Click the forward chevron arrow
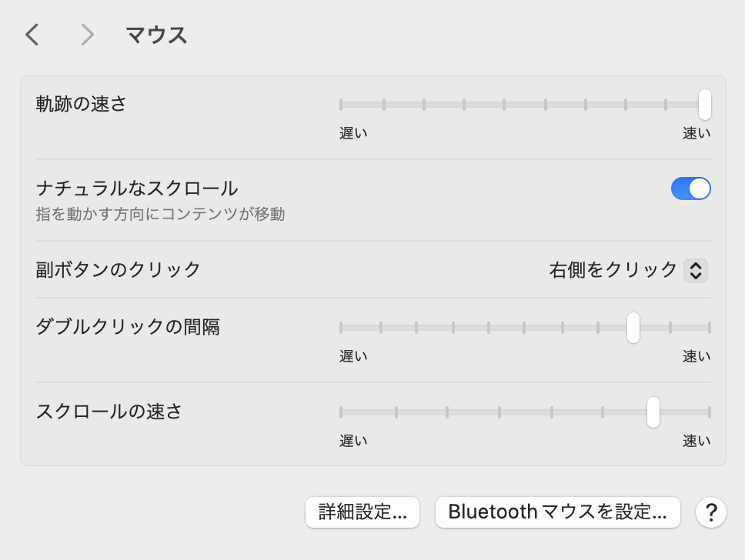Screen dimensions: 745x560 (x=88, y=35)
